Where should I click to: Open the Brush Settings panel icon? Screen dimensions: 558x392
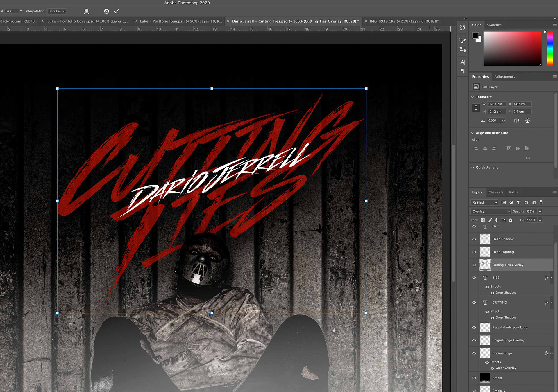point(463,40)
